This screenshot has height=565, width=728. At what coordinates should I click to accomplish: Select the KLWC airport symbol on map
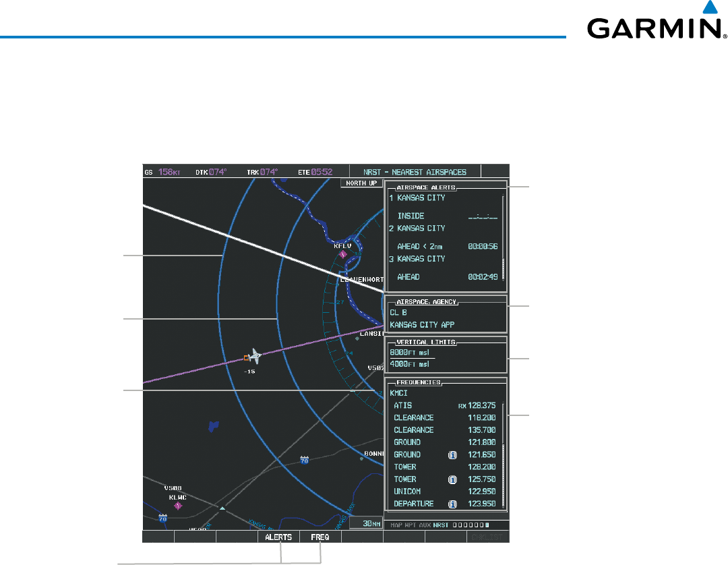[178, 506]
